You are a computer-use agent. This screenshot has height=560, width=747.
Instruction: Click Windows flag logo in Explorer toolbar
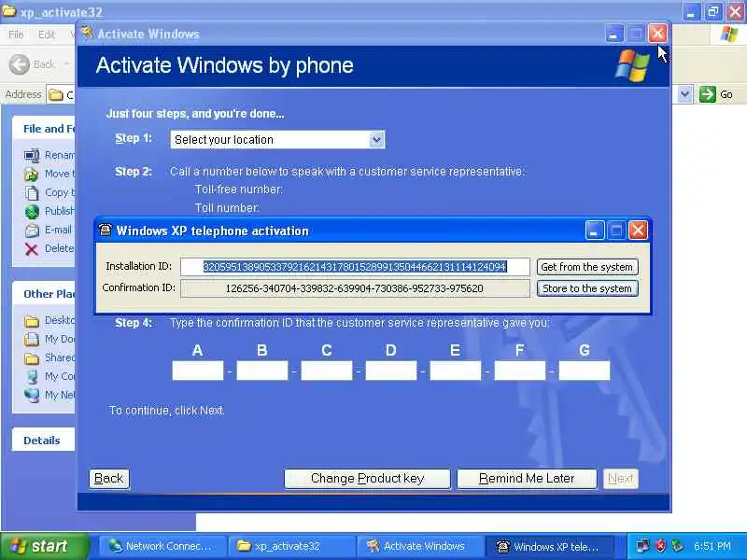[x=729, y=35]
